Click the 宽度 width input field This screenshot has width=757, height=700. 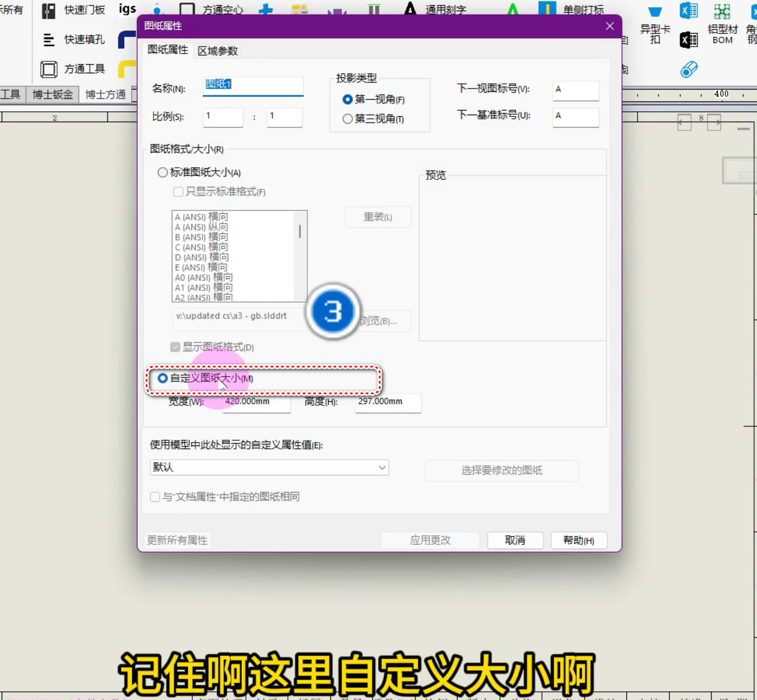coord(256,403)
